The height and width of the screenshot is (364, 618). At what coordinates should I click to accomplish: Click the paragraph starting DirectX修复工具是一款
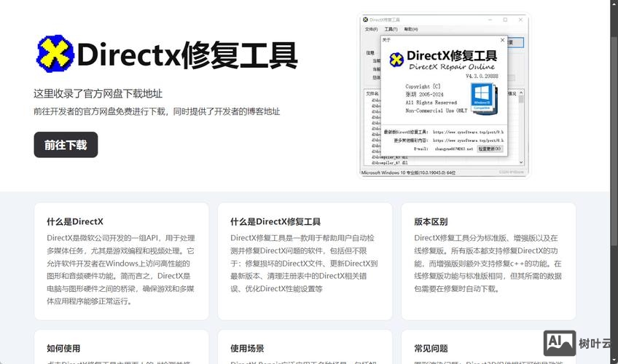(305, 264)
